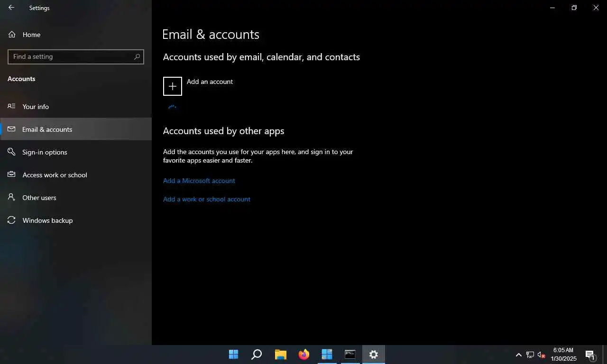607x364 pixels.
Task: Open File Explorer from the taskbar
Action: [x=280, y=355]
